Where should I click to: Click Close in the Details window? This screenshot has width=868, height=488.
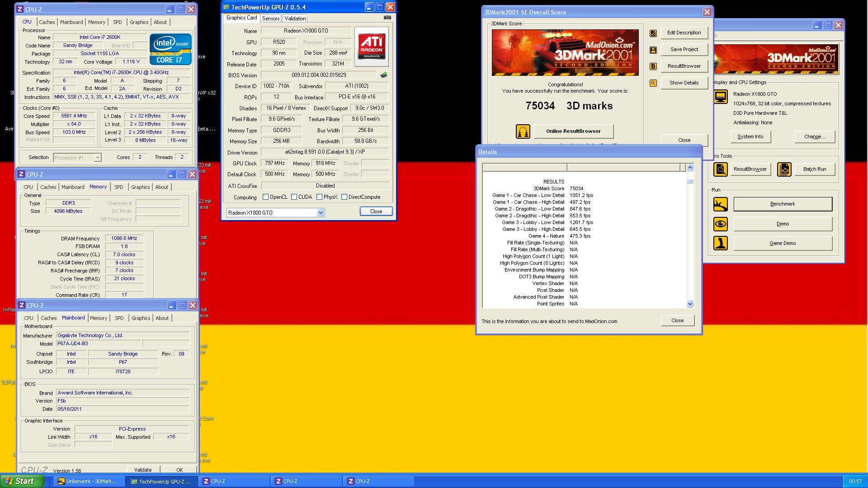pos(677,320)
